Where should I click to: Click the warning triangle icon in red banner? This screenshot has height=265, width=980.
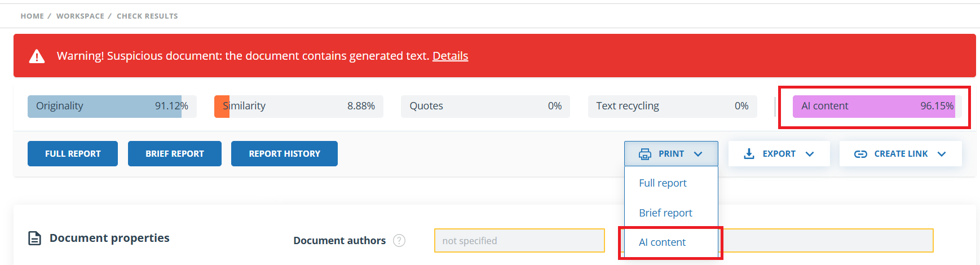coord(37,56)
